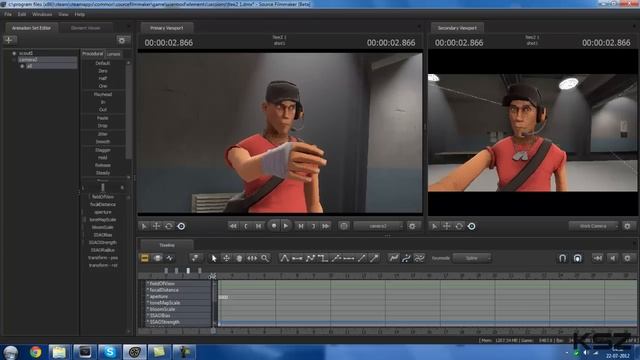Image resolution: width=640 pixels, height=360 pixels.
Task: Open the Windows menu
Action: (x=42, y=14)
